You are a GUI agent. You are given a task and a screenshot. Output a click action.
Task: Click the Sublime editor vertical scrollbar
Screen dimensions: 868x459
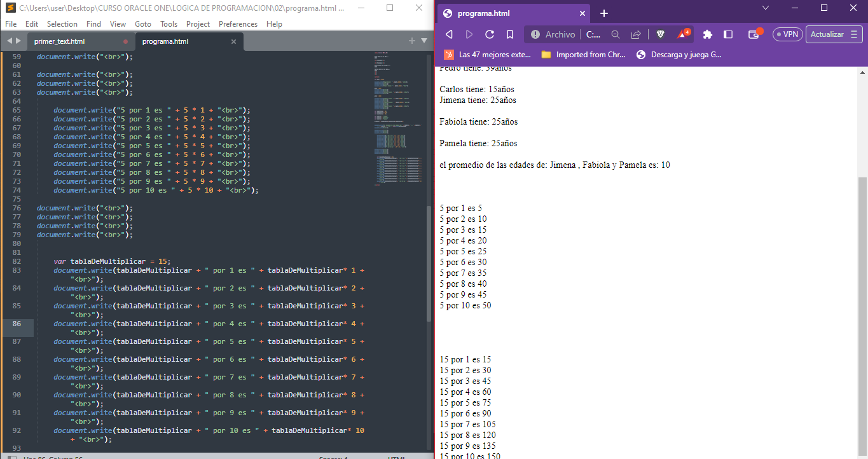point(429,264)
